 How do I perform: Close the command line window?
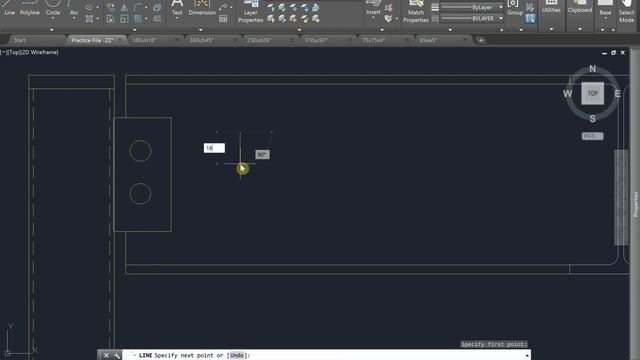pyautogui.click(x=106, y=355)
